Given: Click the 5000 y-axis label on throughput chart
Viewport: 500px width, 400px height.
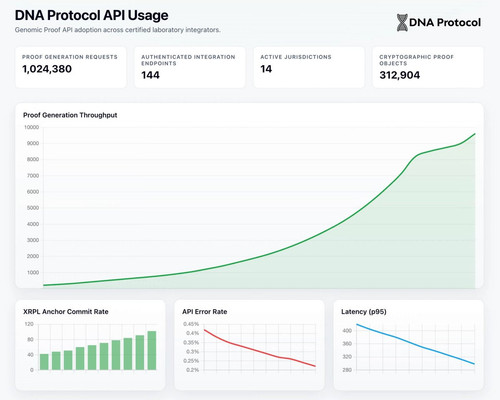Looking at the screenshot, I should tap(33, 208).
